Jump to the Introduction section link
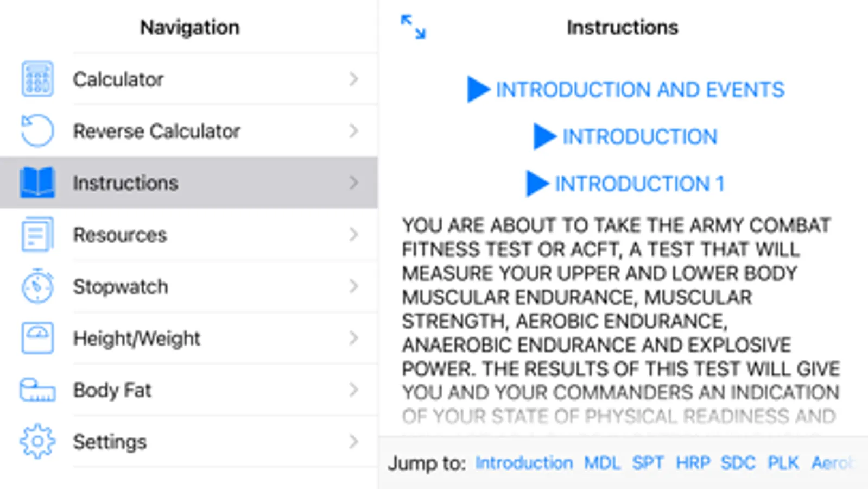 click(524, 463)
